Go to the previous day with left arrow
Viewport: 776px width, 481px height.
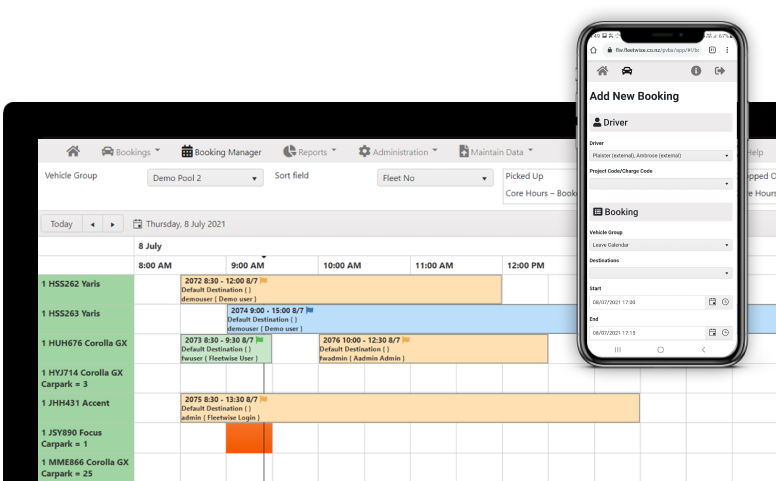click(92, 224)
